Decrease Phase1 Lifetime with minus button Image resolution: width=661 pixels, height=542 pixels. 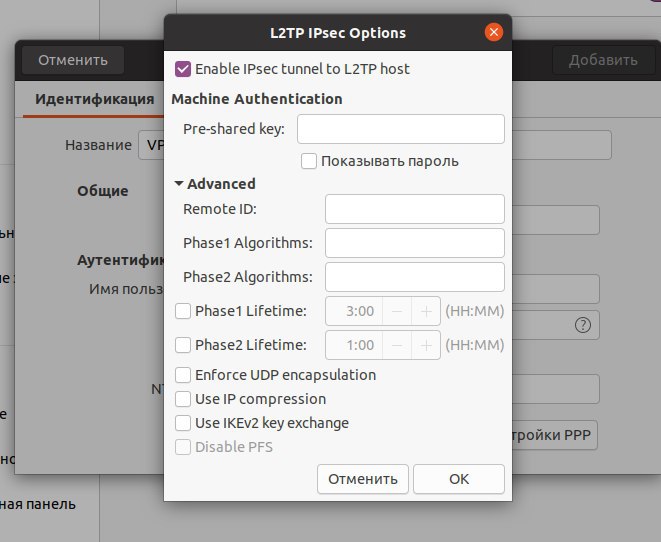coord(397,311)
